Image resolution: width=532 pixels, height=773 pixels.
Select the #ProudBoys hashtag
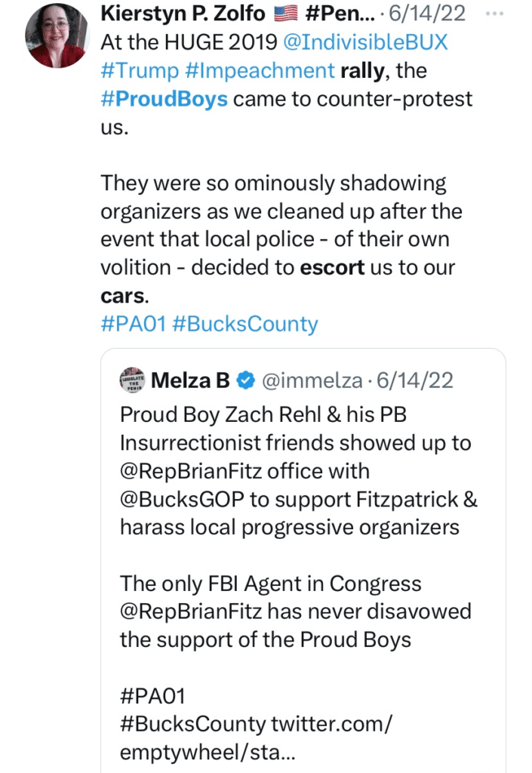(x=164, y=99)
